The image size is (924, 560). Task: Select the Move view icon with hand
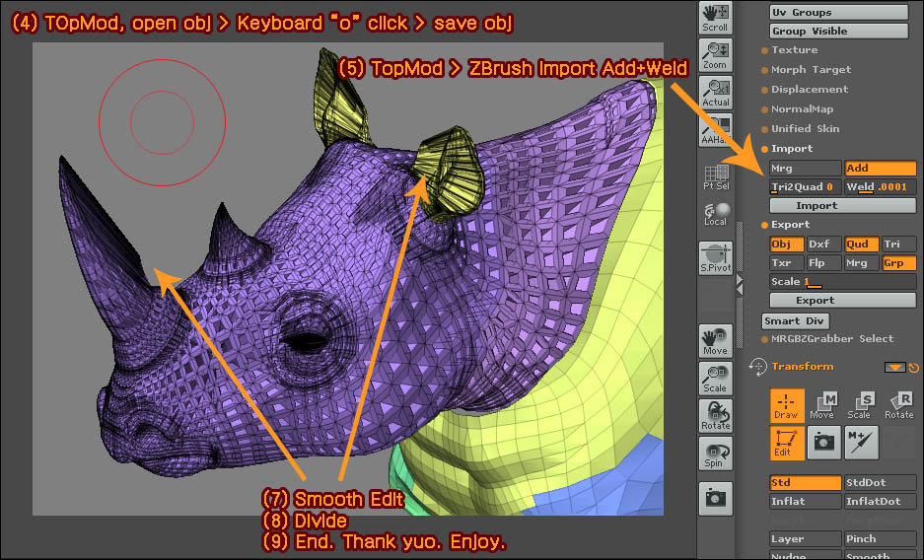(x=715, y=341)
